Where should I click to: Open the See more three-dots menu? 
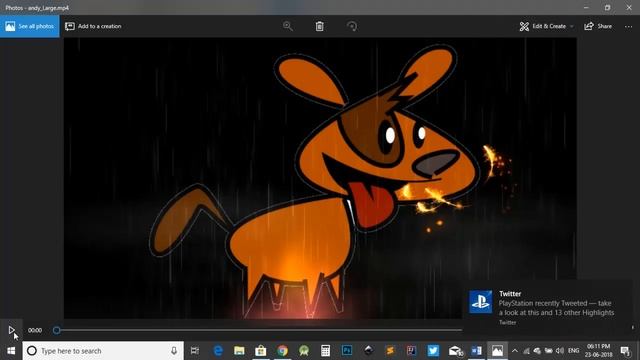pyautogui.click(x=628, y=26)
